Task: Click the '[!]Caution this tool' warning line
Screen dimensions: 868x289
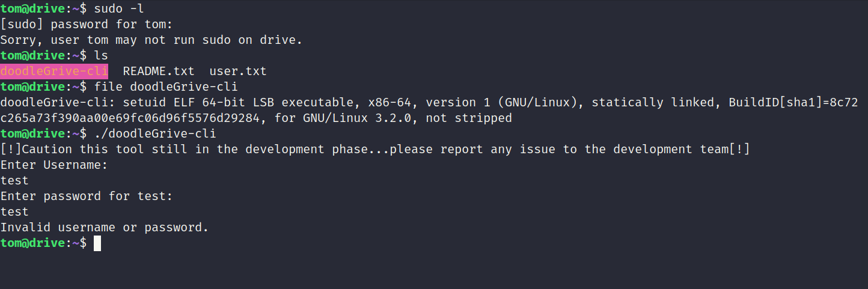Action: click(x=375, y=150)
